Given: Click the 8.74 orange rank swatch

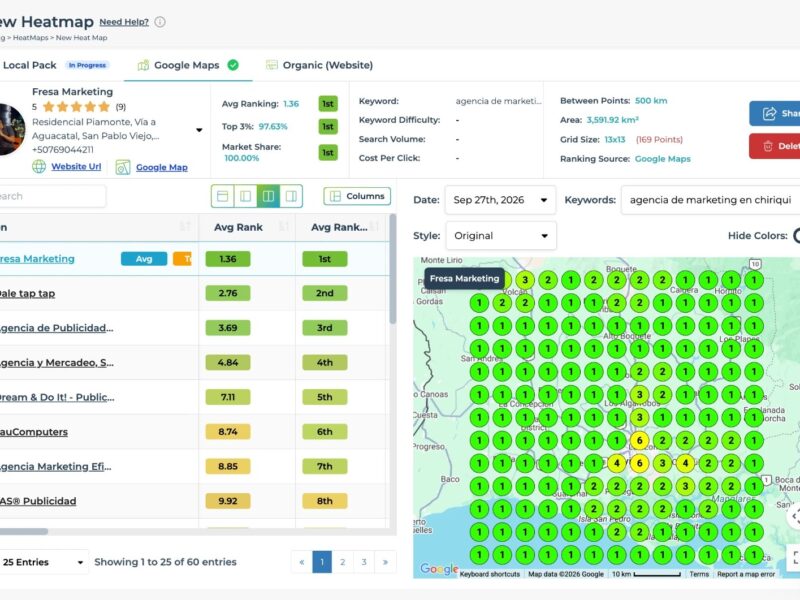Looking at the screenshot, I should pyautogui.click(x=228, y=432).
